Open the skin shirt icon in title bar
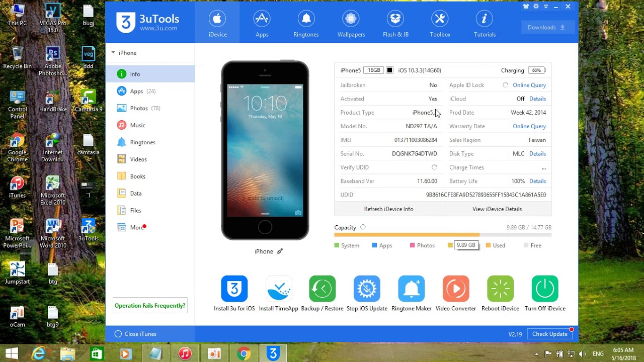644x362 pixels. click(x=526, y=7)
